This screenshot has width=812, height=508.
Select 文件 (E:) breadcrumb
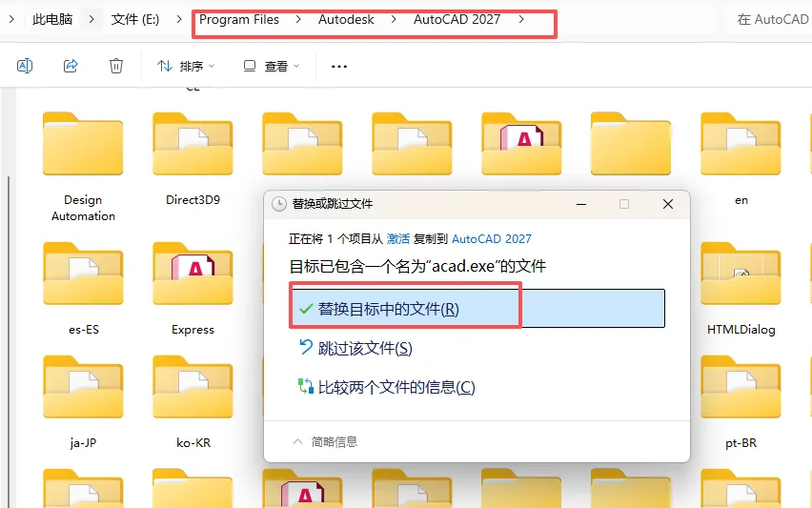tap(135, 20)
